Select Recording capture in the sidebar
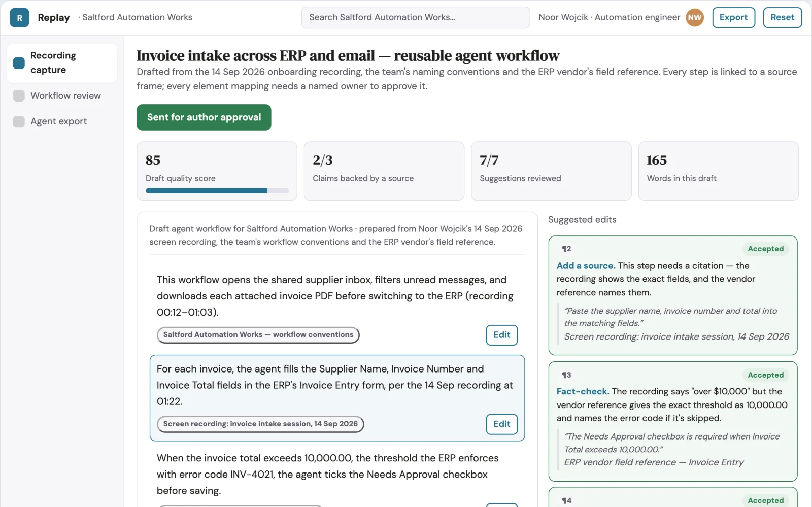 coord(62,63)
